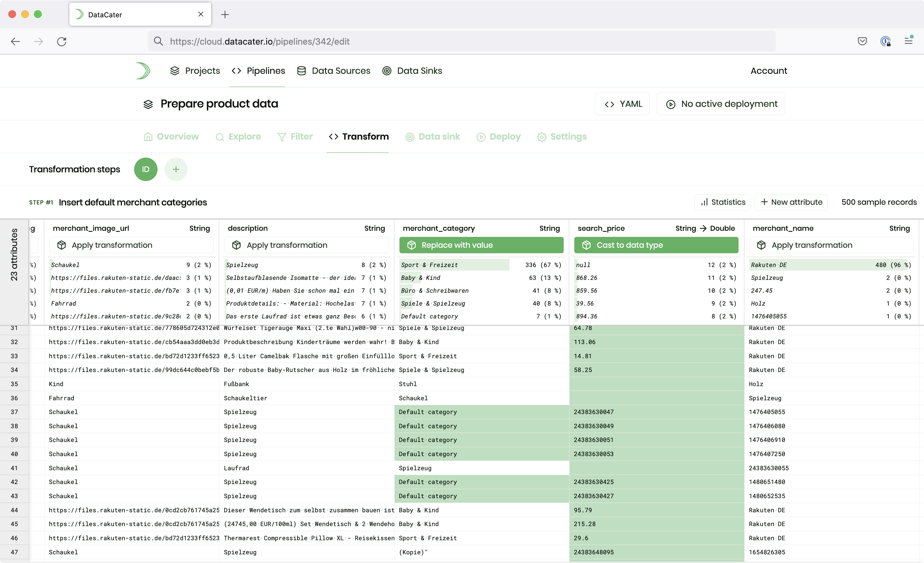The image size is (924, 563).
Task: Click the pipeline layers/steps icon
Action: tap(149, 104)
